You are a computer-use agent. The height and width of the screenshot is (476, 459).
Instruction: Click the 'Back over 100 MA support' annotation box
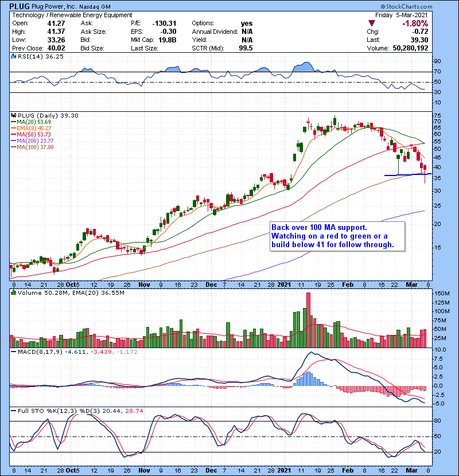coord(337,236)
